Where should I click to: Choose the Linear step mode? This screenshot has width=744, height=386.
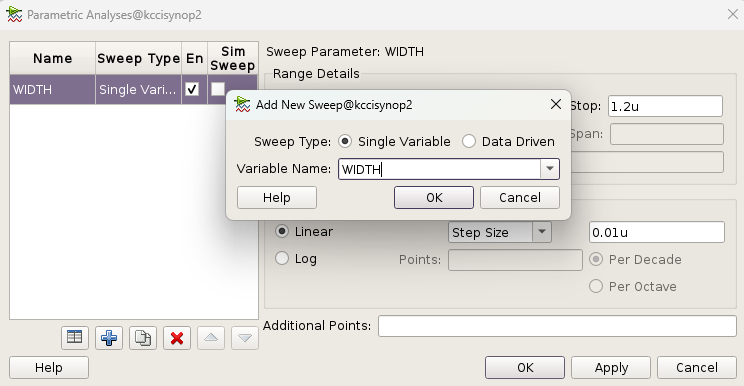coord(282,231)
